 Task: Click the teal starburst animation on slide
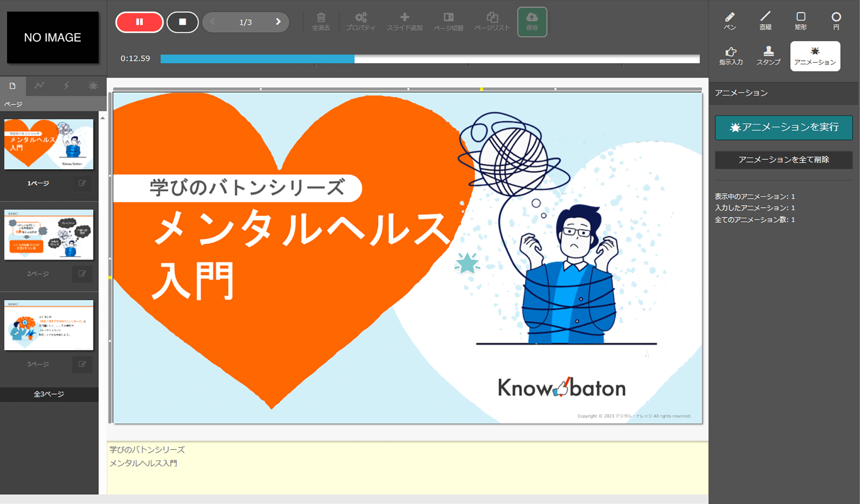coord(467,263)
